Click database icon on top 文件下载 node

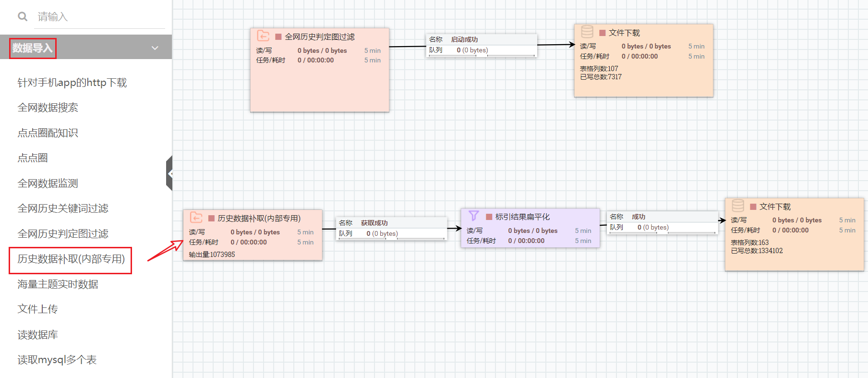coord(587,32)
